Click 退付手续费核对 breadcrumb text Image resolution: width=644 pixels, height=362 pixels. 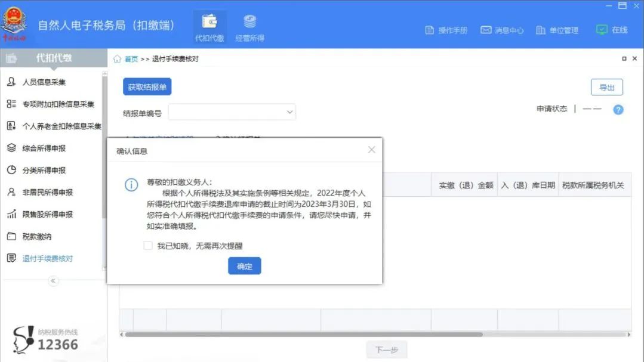click(175, 59)
